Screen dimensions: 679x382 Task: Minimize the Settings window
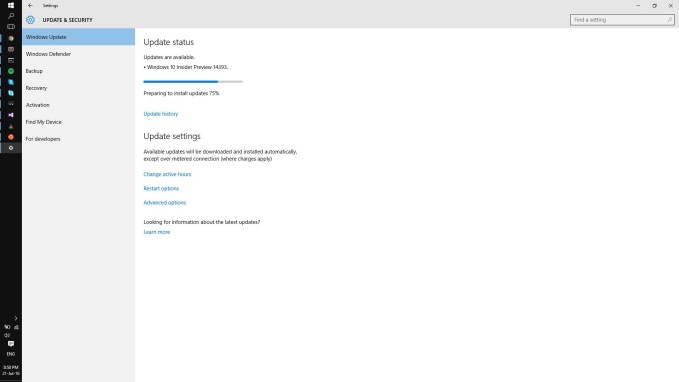(x=638, y=6)
